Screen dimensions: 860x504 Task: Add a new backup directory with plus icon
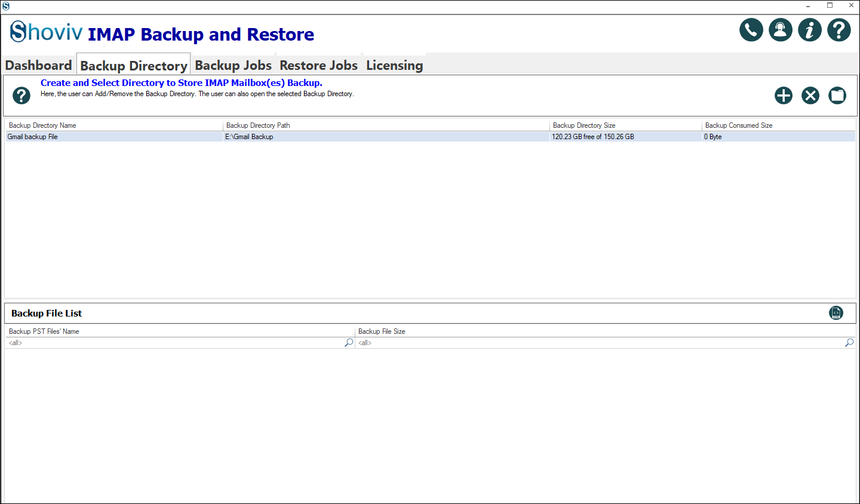coord(784,96)
